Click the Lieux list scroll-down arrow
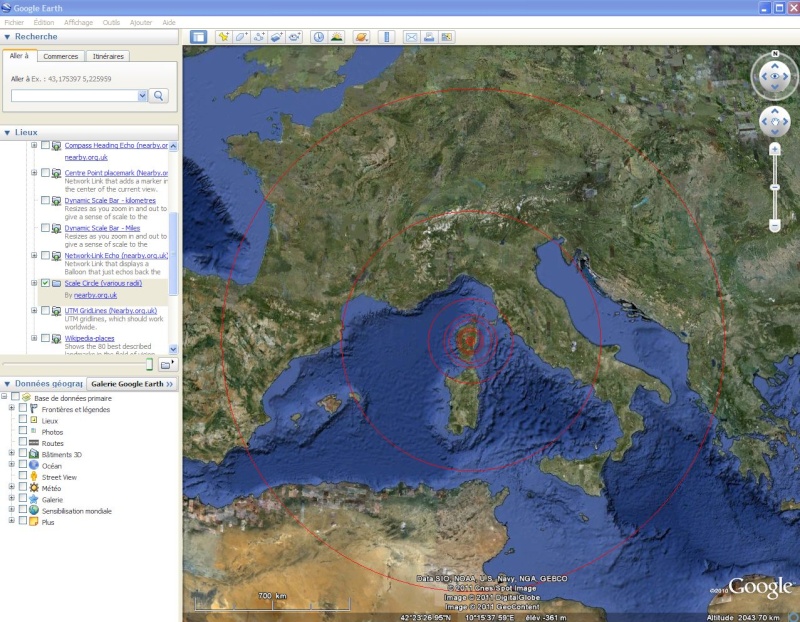Image resolution: width=800 pixels, height=622 pixels. click(173, 350)
